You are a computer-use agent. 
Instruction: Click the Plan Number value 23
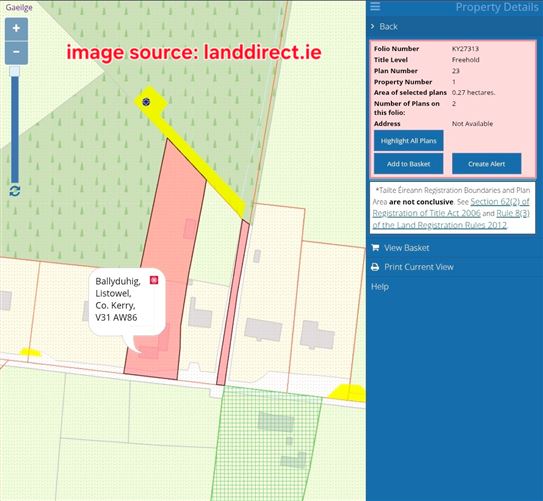pos(456,71)
